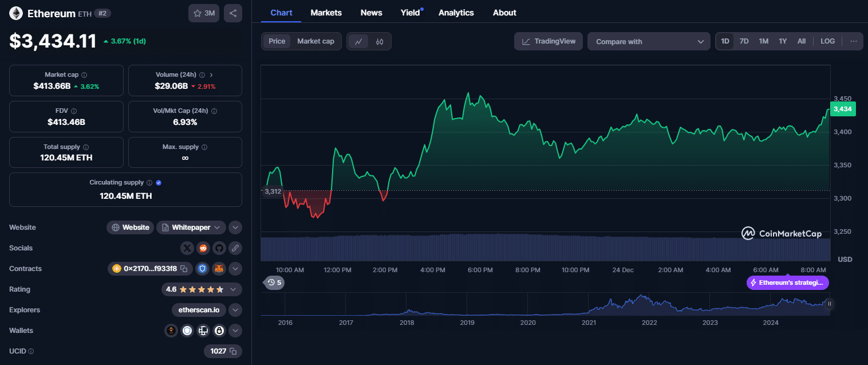Set chart range to All
This screenshot has width=868, height=365.
pyautogui.click(x=802, y=41)
